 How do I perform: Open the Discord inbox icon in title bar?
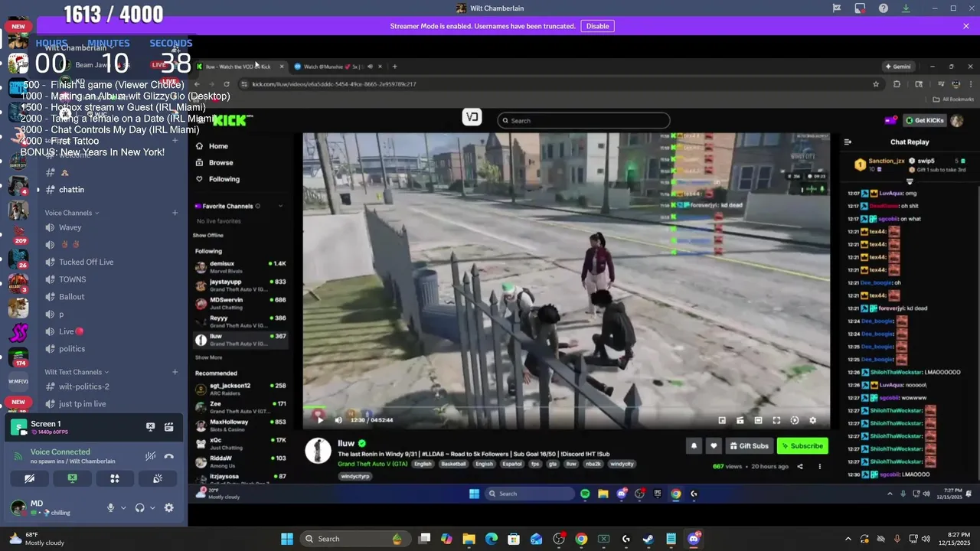(860, 8)
